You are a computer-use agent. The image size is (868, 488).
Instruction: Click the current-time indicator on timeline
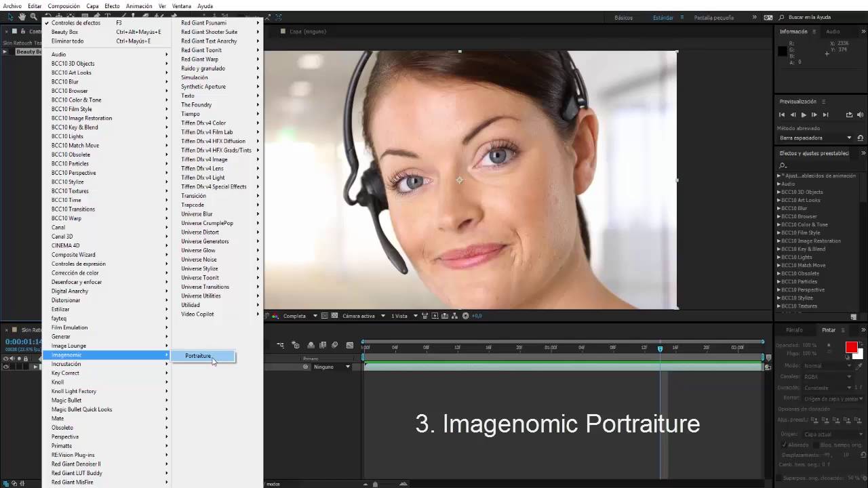click(x=660, y=348)
